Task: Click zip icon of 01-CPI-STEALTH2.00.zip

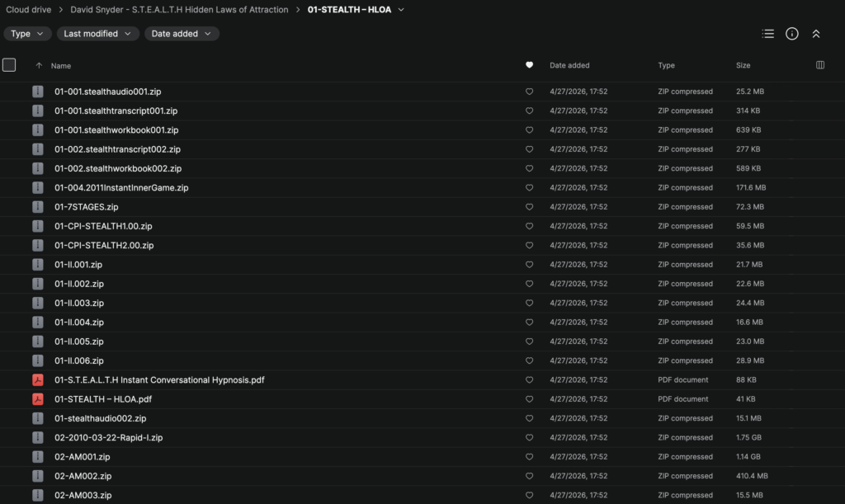Action: [x=38, y=245]
